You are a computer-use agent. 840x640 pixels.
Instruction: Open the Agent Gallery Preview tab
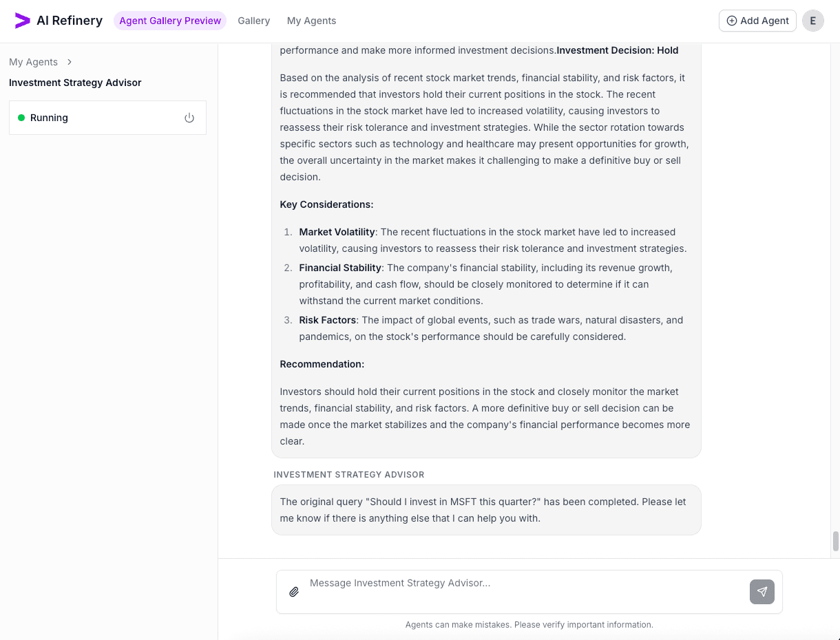coord(169,21)
